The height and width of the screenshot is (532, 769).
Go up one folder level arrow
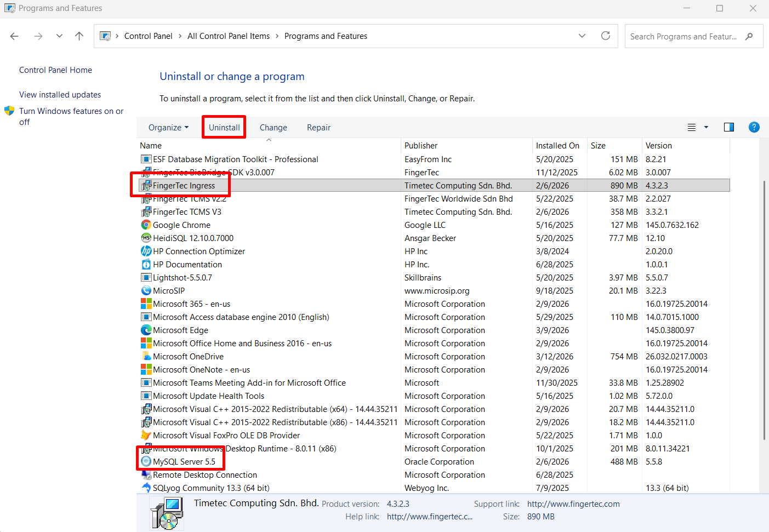pyautogui.click(x=79, y=36)
